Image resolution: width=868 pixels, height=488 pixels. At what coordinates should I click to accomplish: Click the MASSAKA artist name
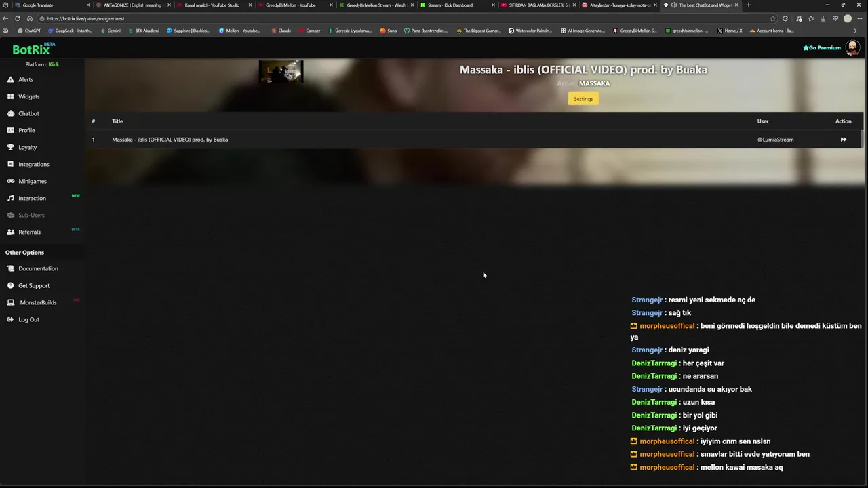[594, 83]
